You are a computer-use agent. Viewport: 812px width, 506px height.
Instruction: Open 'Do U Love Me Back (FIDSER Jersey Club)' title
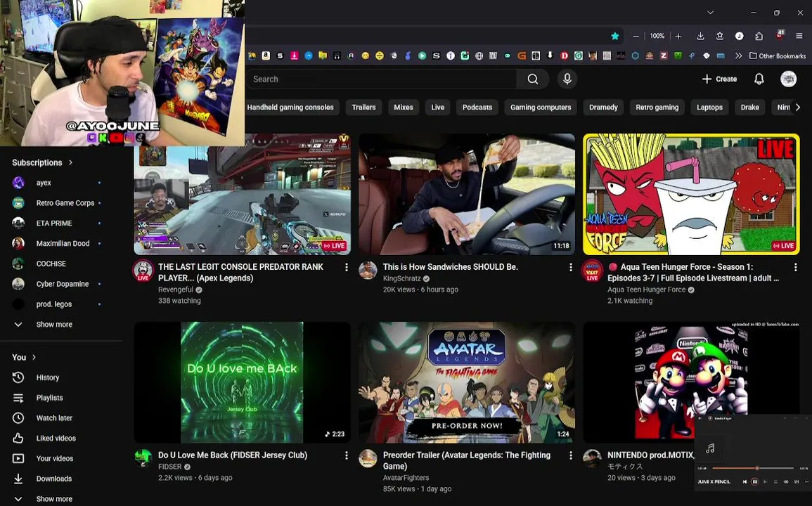[233, 455]
